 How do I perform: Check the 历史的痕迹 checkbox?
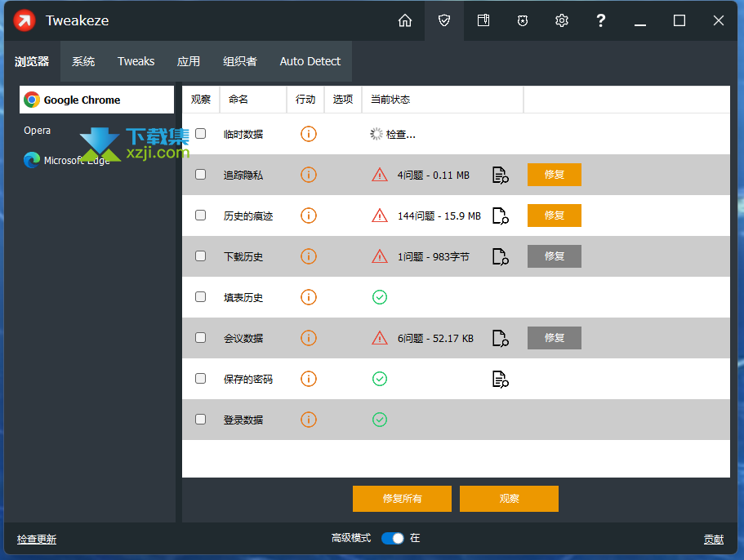(x=201, y=216)
